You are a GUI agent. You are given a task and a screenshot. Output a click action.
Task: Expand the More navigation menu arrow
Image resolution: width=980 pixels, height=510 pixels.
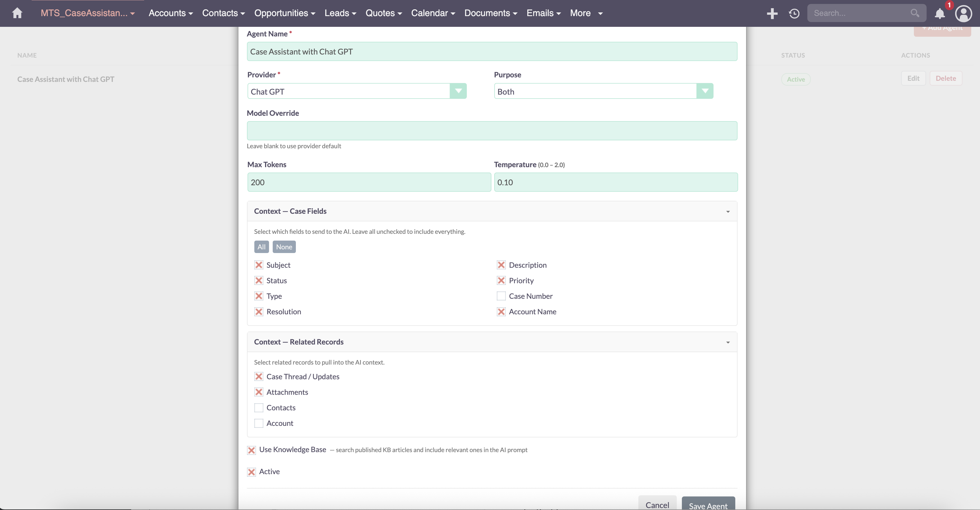coord(600,14)
